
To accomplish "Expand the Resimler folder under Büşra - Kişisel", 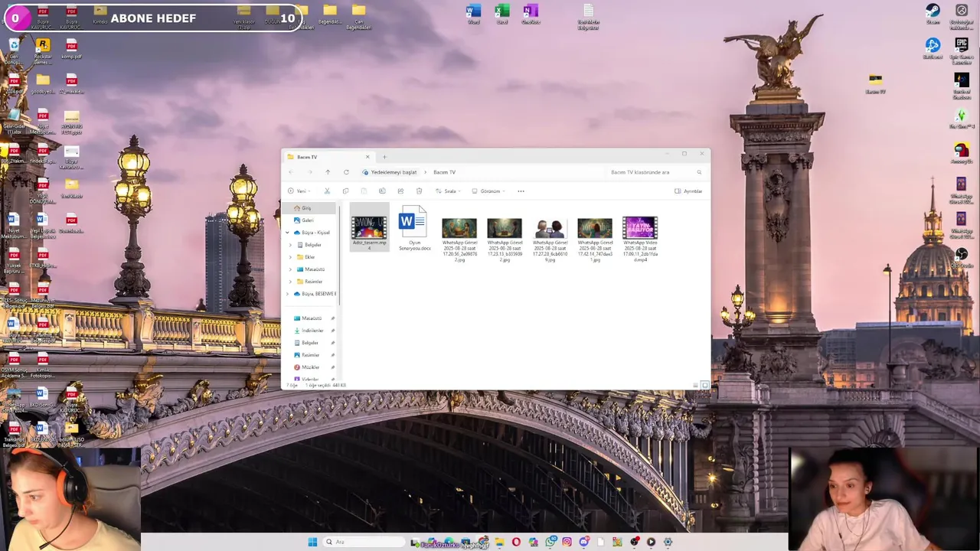I will tap(291, 282).
